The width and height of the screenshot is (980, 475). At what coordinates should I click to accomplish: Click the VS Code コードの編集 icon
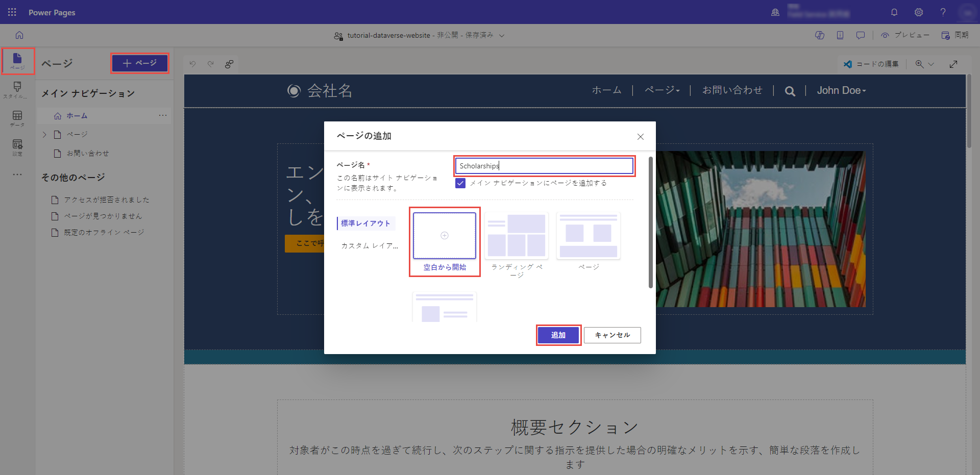pos(849,64)
